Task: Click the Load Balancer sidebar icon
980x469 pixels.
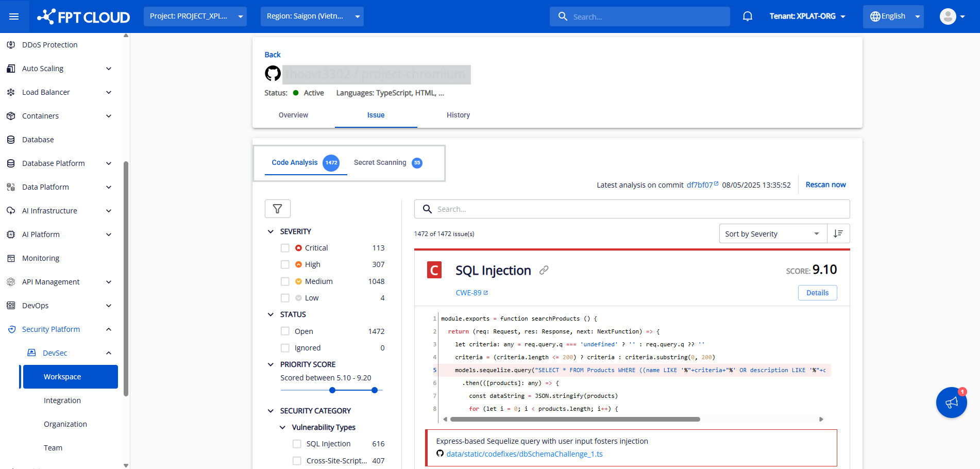Action: click(x=11, y=92)
